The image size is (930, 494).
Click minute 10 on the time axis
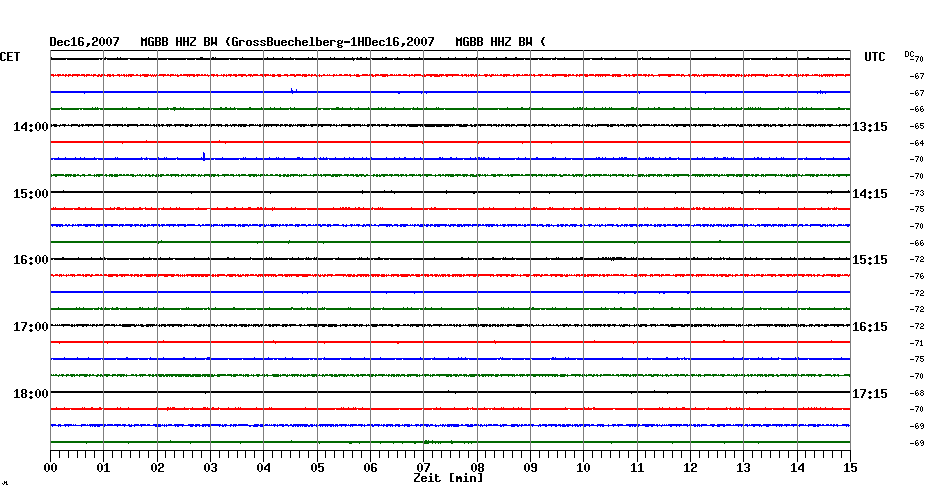pos(584,468)
